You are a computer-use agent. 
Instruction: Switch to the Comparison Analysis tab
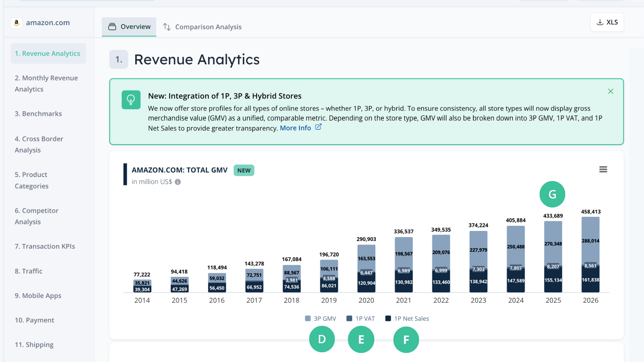point(208,27)
